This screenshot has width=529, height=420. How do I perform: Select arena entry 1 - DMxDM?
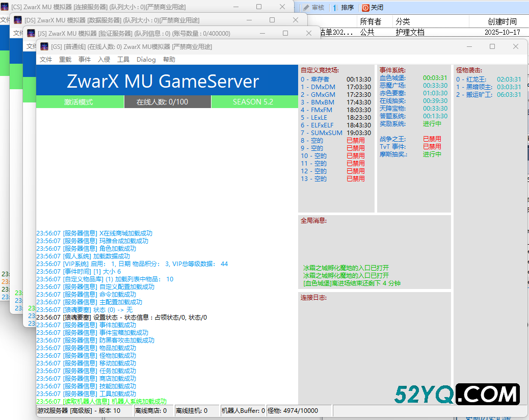click(336, 87)
